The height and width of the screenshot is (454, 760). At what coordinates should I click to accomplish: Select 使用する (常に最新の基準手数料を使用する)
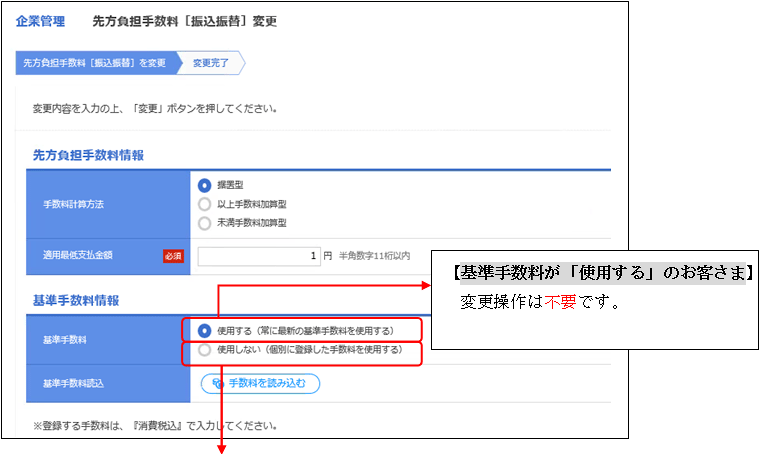pos(205,331)
